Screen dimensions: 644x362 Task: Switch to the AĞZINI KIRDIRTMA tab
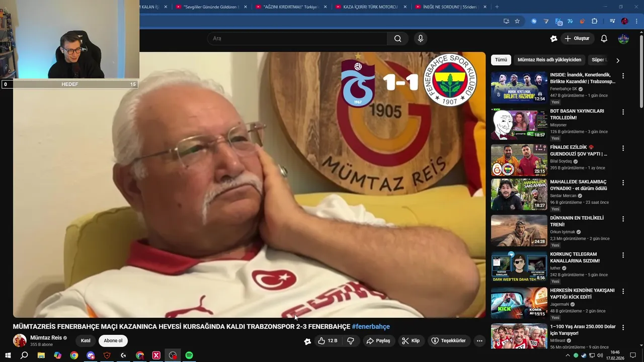click(x=291, y=7)
